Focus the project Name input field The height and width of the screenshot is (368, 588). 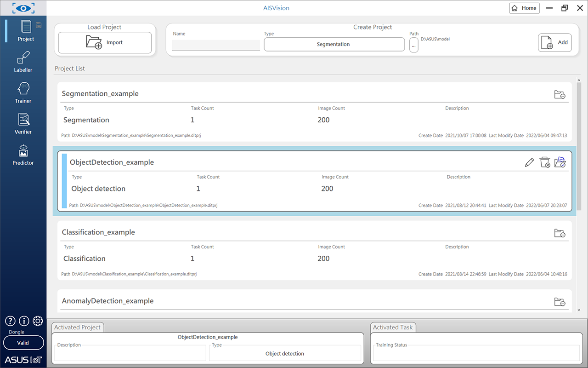click(216, 45)
